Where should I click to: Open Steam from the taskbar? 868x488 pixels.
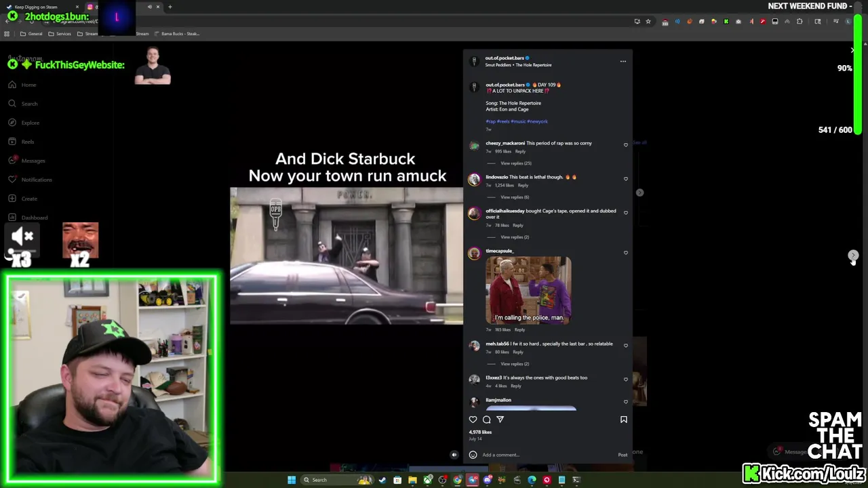(x=382, y=480)
